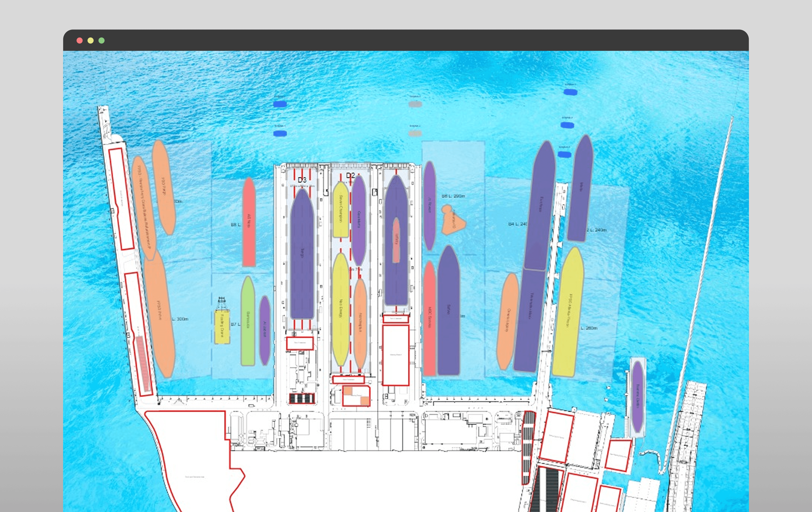Click the red MSC vessel right of the docks

coord(429,318)
